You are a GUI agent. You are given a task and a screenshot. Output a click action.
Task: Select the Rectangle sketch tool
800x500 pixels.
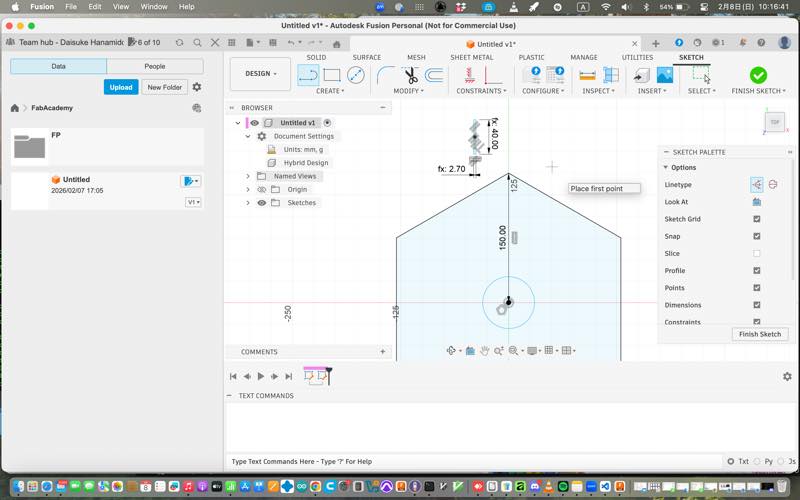(x=332, y=75)
